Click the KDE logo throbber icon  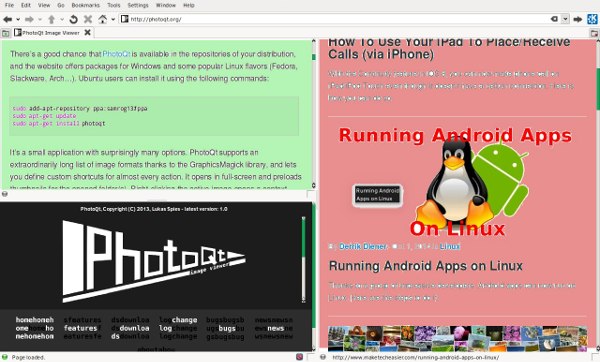click(592, 19)
